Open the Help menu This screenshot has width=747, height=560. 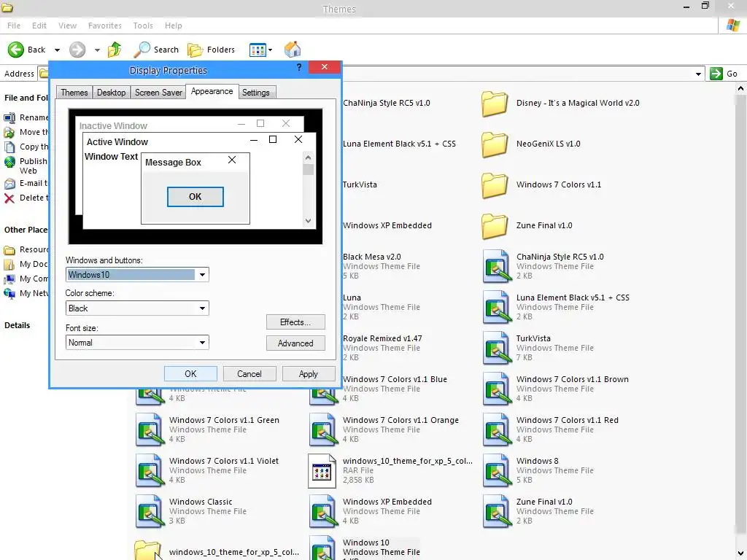(x=174, y=26)
